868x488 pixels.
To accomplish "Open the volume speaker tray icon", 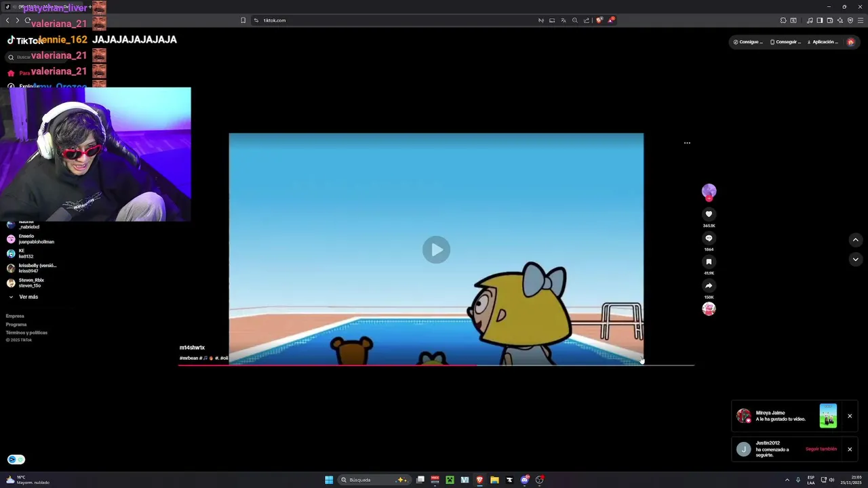I will point(832,480).
